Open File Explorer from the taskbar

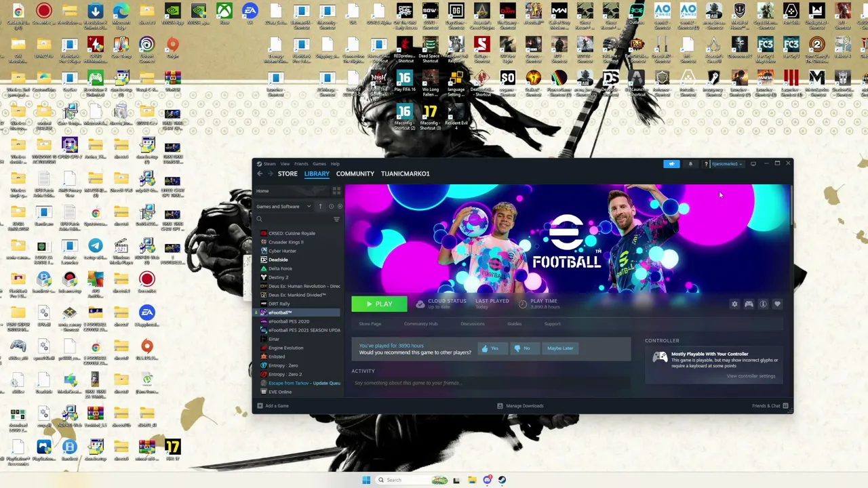pos(472,480)
